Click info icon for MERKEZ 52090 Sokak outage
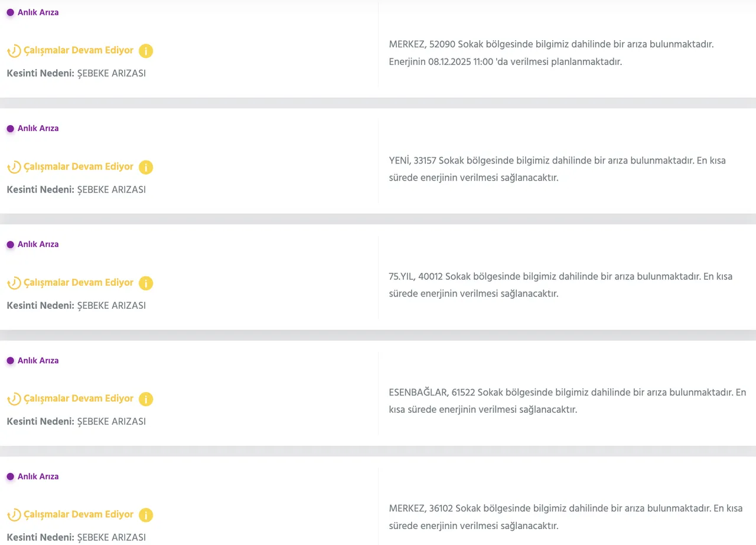 pyautogui.click(x=146, y=51)
